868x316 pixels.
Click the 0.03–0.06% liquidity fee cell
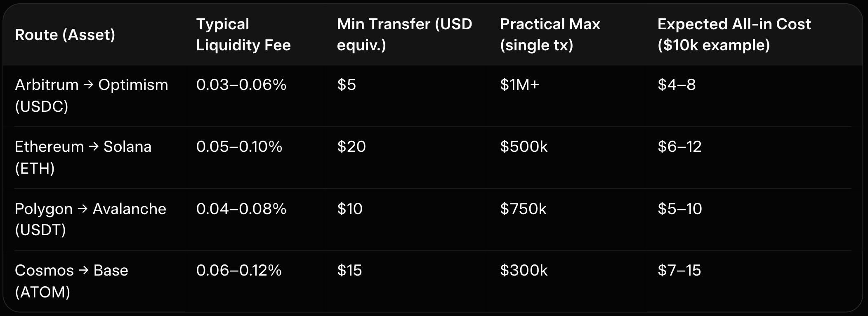tap(241, 85)
